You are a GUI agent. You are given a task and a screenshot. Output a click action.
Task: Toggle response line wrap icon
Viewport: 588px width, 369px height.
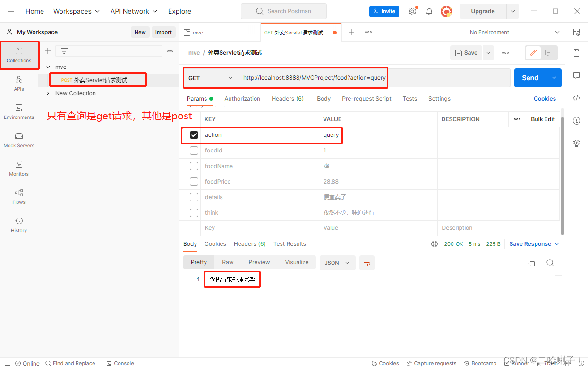(x=367, y=263)
